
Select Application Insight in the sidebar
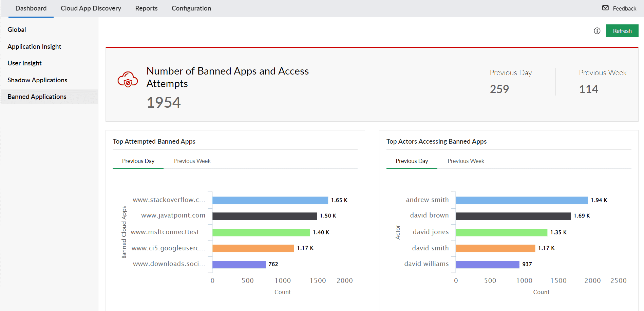34,46
